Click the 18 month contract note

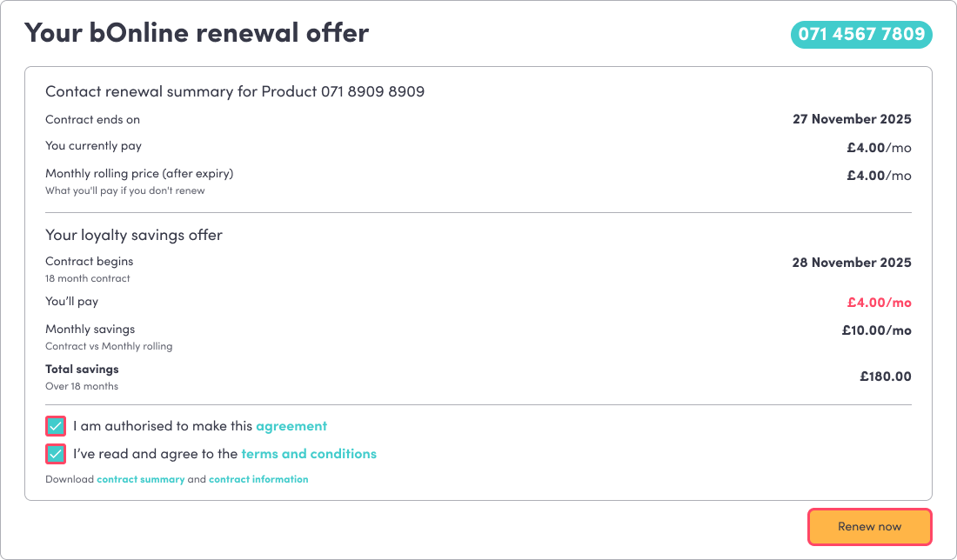(88, 278)
